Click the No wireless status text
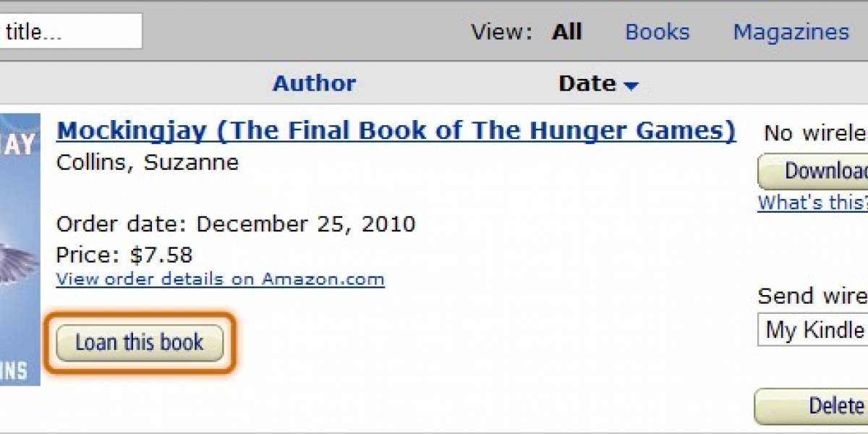 tap(816, 133)
